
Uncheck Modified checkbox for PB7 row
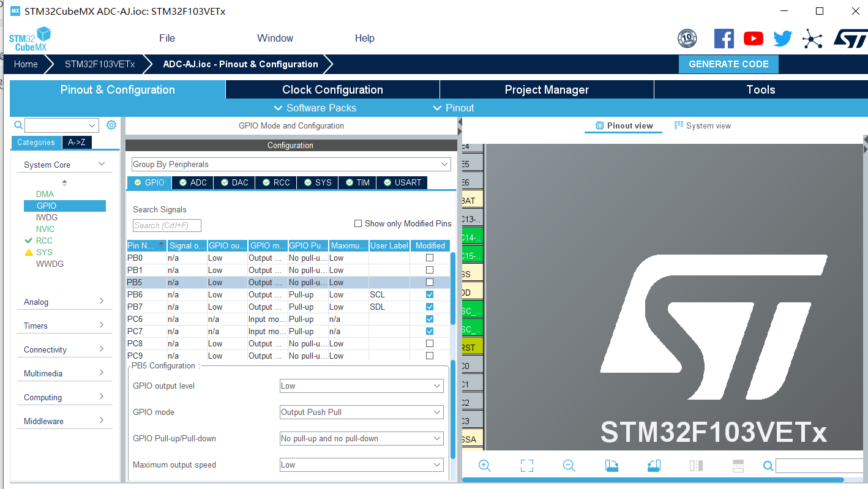(430, 307)
